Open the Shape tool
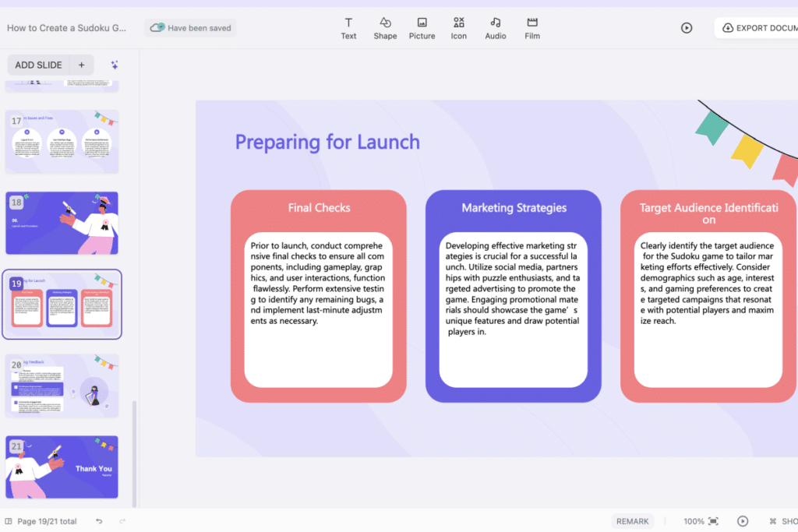Screen dimensions: 798x532 pos(385,28)
